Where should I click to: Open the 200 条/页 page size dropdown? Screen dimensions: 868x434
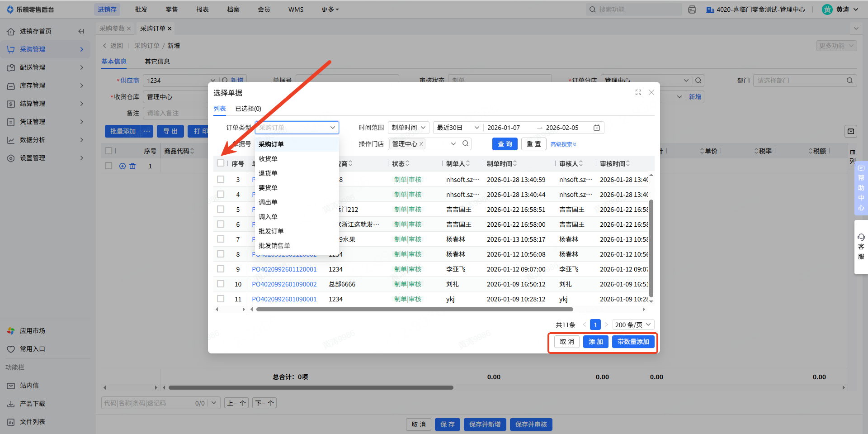pyautogui.click(x=633, y=324)
